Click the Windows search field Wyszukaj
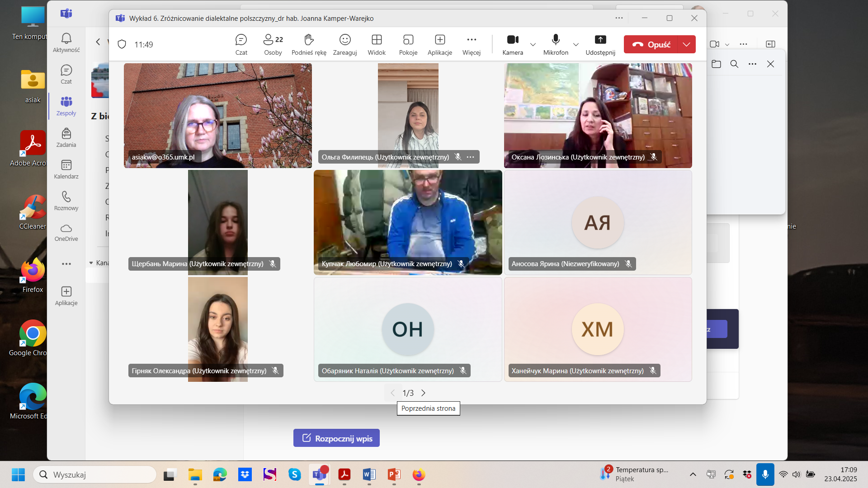Viewport: 868px width, 488px height. 95,474
